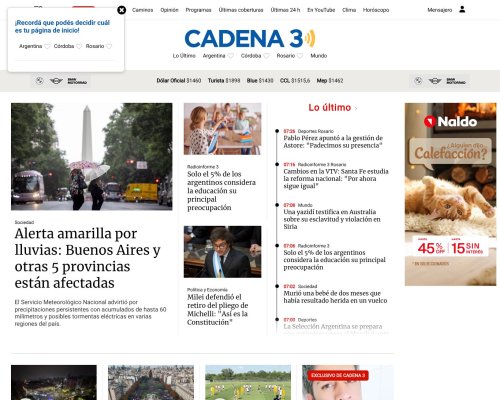Toggle heart next to Rosario under logo
The width and height of the screenshot is (500, 400).
tap(300, 56)
